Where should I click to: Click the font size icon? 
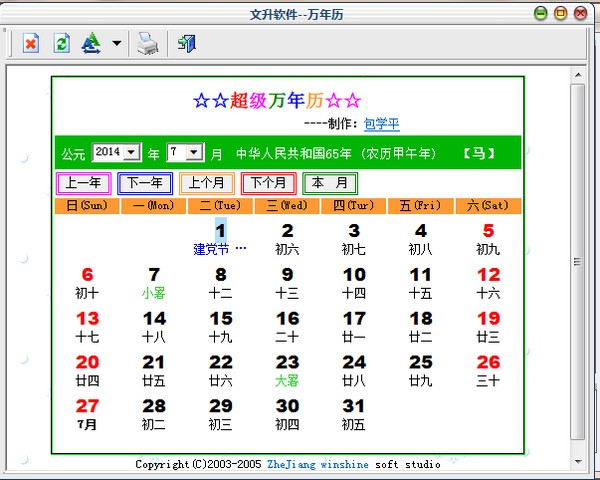[91, 43]
